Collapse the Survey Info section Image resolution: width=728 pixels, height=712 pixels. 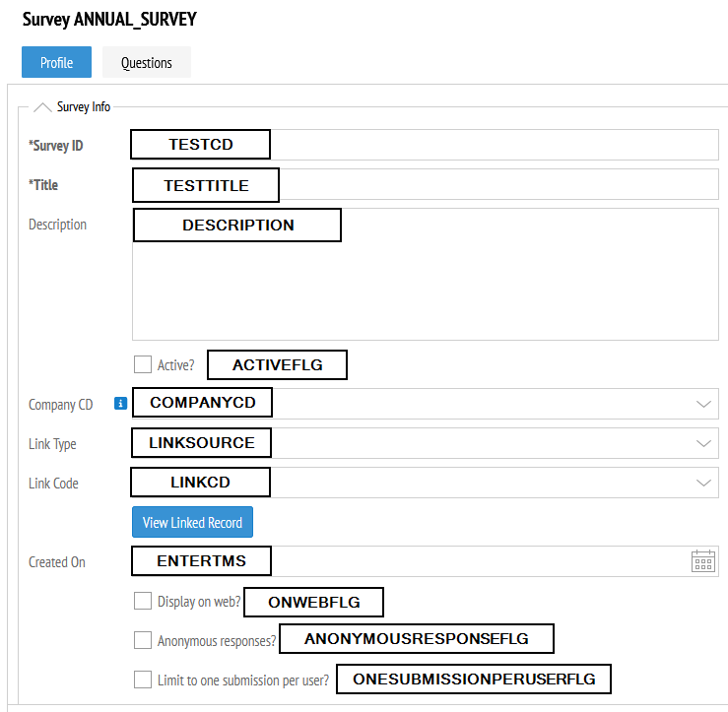(42, 107)
